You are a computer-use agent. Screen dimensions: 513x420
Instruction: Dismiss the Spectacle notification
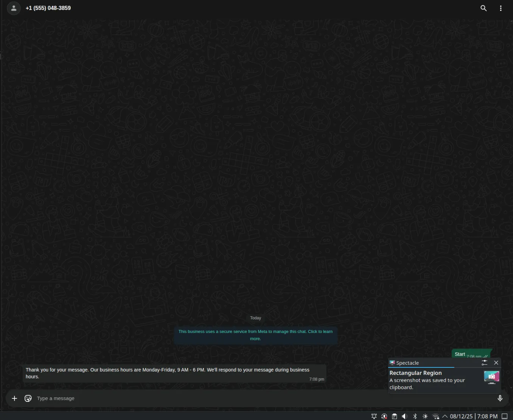(x=496, y=363)
